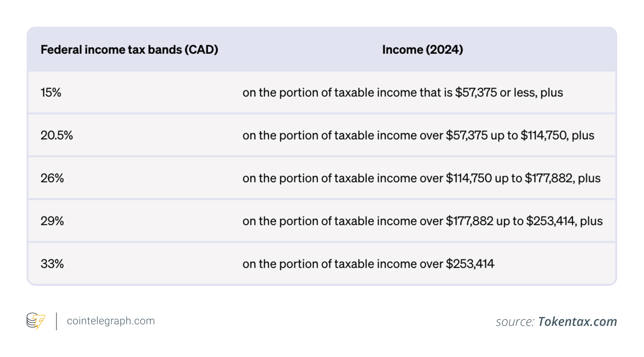This screenshot has width=644, height=357.
Task: Click the 26% tax rate cell
Action: tap(52, 178)
